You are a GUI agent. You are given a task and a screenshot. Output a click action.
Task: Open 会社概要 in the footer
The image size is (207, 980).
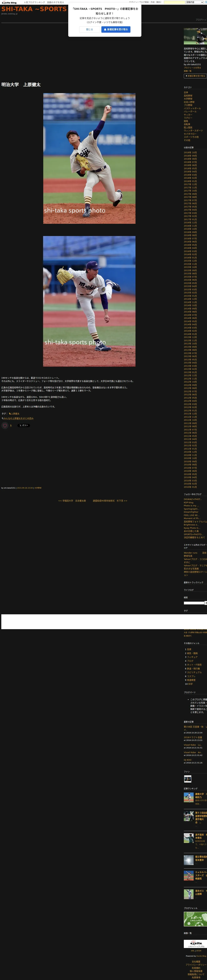point(196,962)
